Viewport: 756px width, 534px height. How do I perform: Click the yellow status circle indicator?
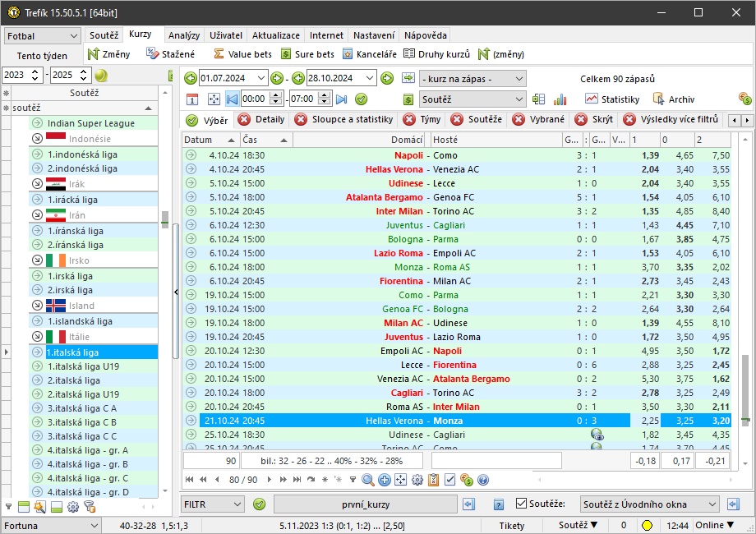[647, 525]
